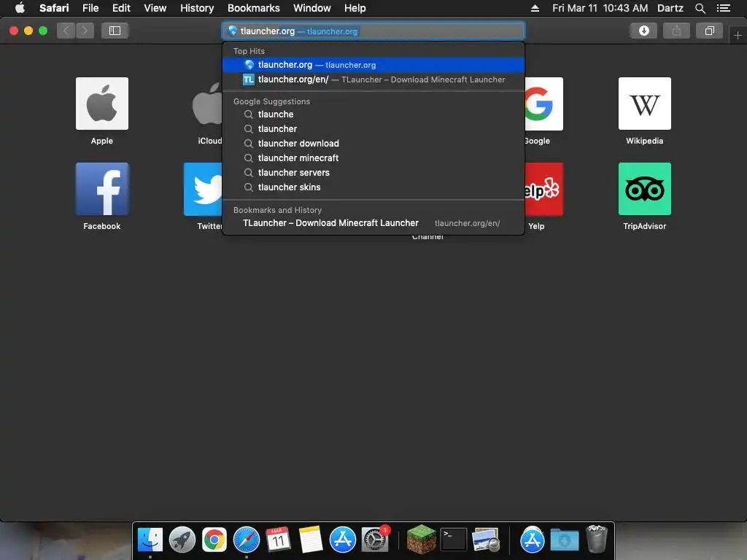
Task: Open System Preferences with badge in Dock
Action: pyautogui.click(x=375, y=540)
